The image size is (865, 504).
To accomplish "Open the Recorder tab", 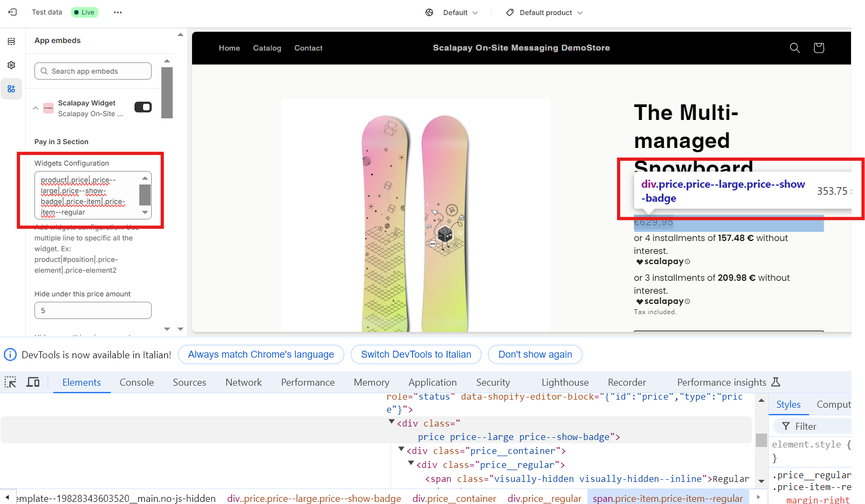I will [627, 382].
